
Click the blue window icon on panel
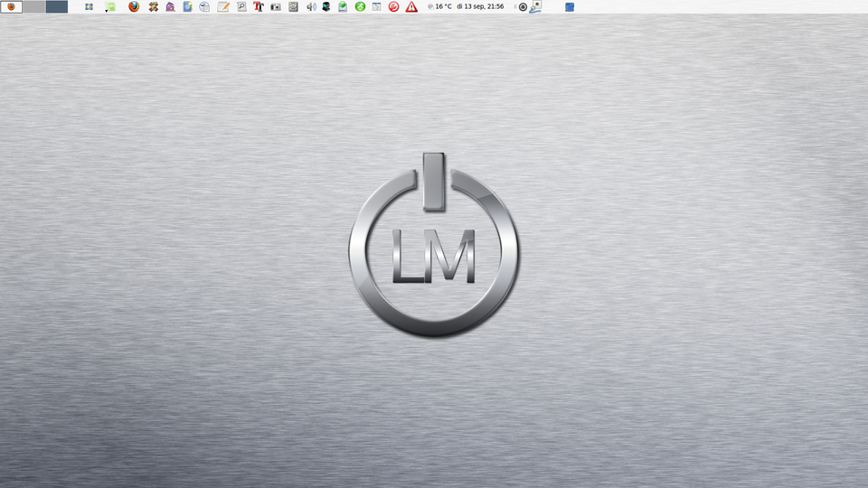coord(570,6)
